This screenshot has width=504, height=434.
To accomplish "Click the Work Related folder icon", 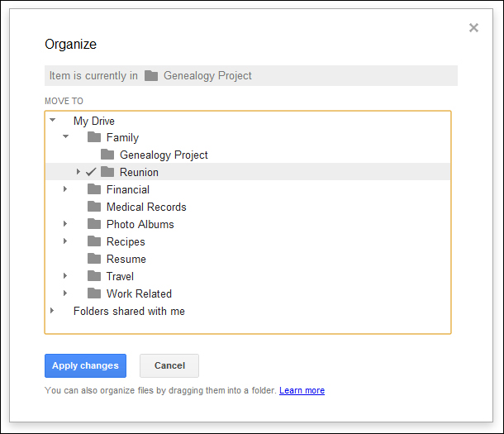I will click(x=94, y=293).
